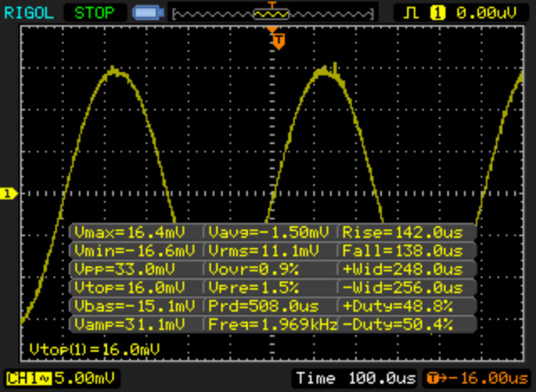Click the waveform memory position bar
This screenshot has height=392, width=536.
coord(272,14)
